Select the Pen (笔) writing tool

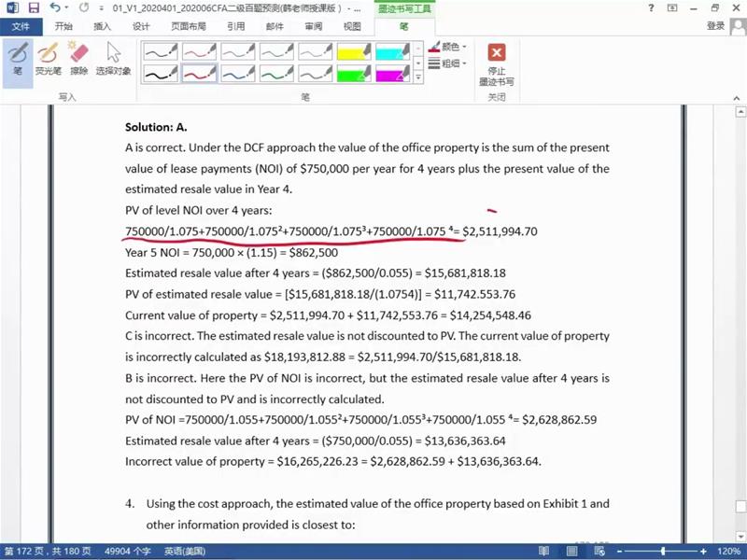(x=18, y=58)
